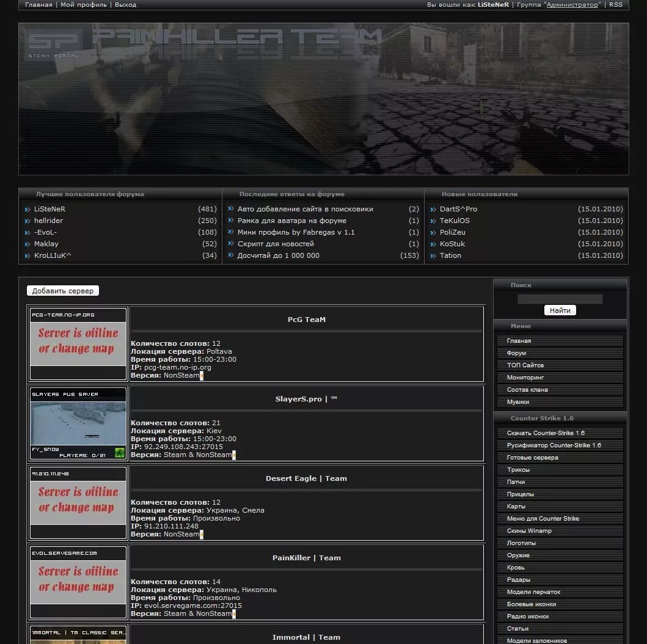Open Состав клана menu item
647x644 pixels.
pos(560,389)
